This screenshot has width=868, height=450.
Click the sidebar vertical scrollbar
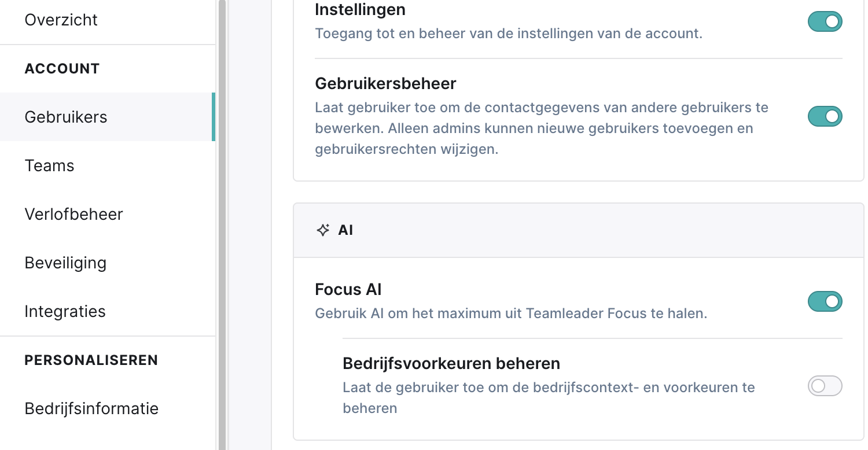tap(222, 225)
